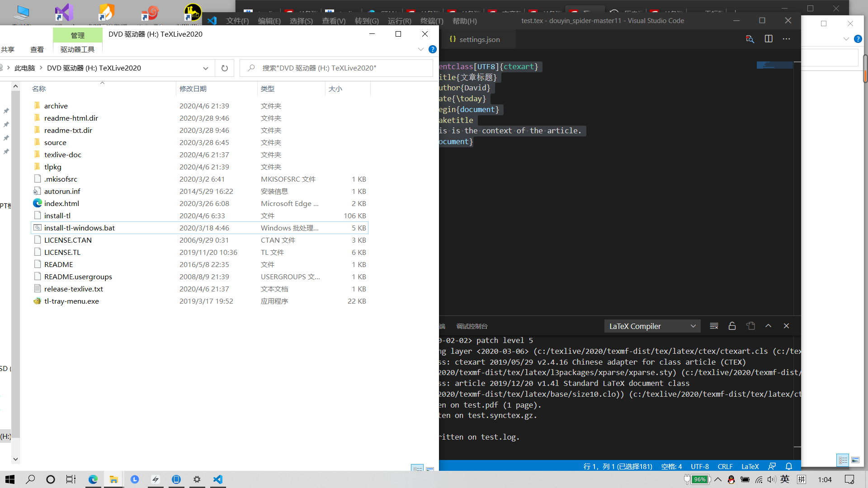Launch Microsoft Edge from the taskbar
Image resolution: width=868 pixels, height=488 pixels.
click(93, 479)
